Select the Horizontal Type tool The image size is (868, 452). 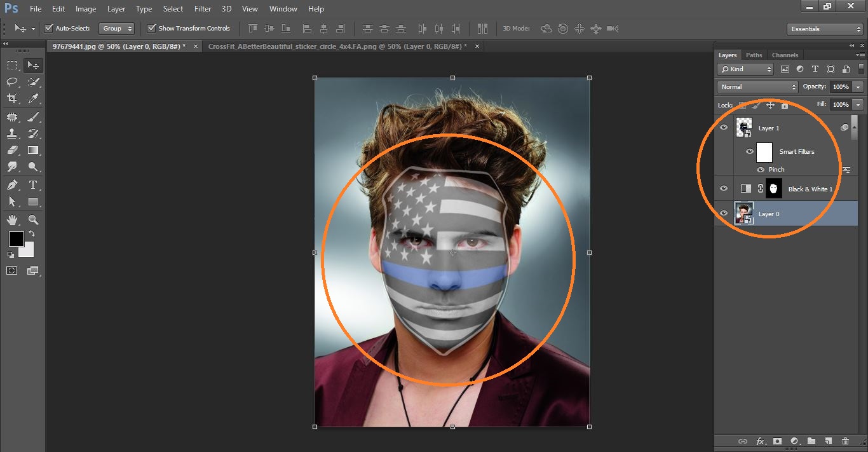pos(33,184)
